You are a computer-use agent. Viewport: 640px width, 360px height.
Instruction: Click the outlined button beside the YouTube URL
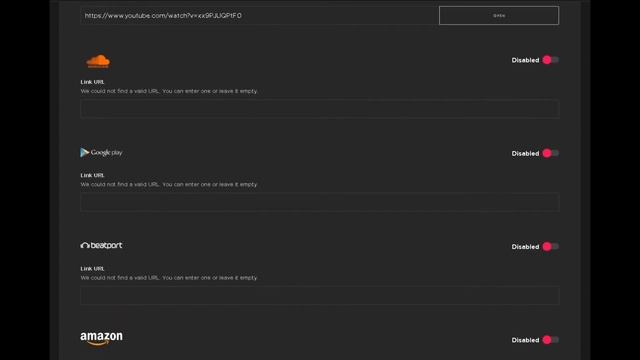[x=499, y=16]
